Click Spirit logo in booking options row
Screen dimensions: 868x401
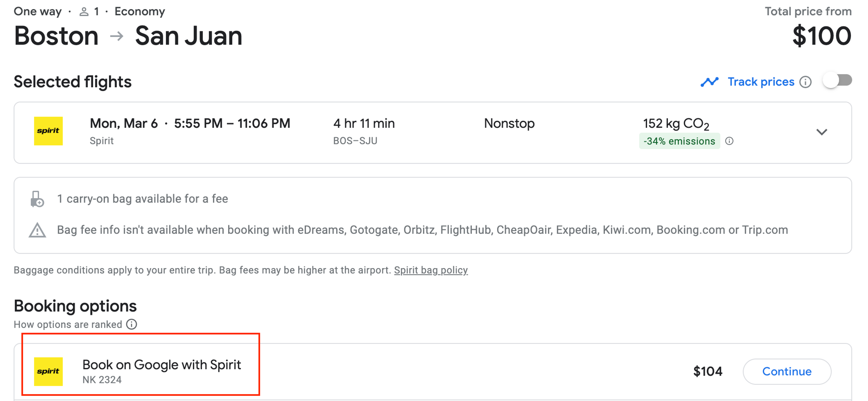(x=48, y=371)
